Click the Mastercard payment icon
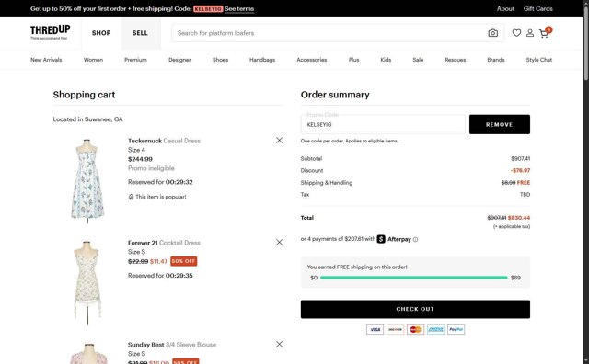The image size is (589, 364). 415,329
